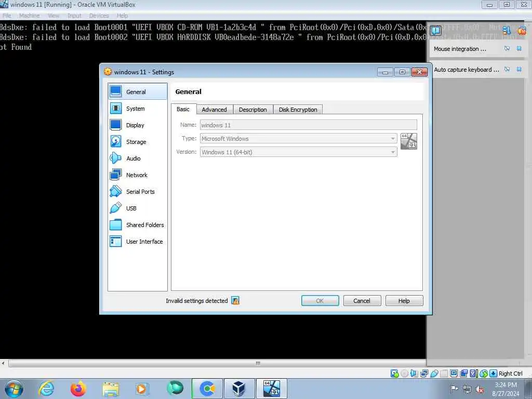Image resolution: width=532 pixels, height=399 pixels.
Task: Open the Network settings category
Action: pyautogui.click(x=137, y=175)
